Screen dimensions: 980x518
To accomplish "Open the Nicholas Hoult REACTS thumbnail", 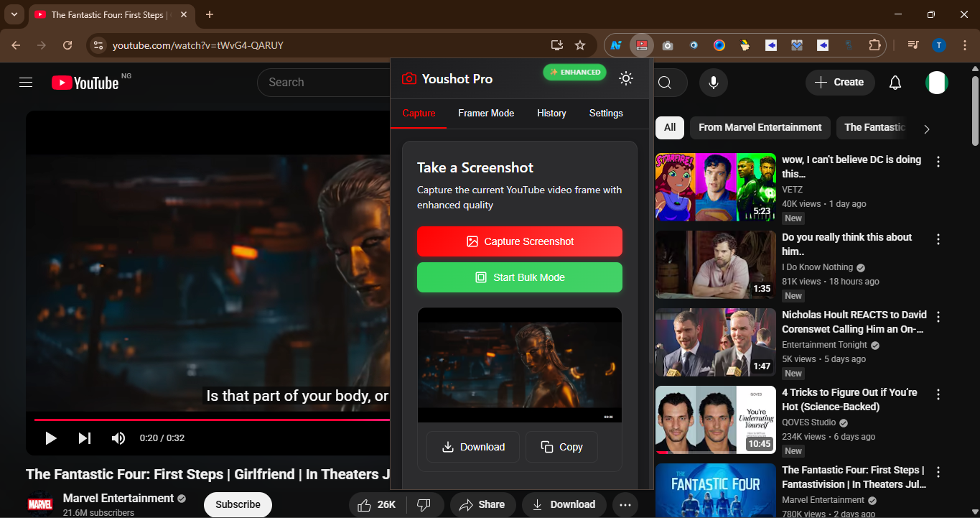I will tap(716, 342).
